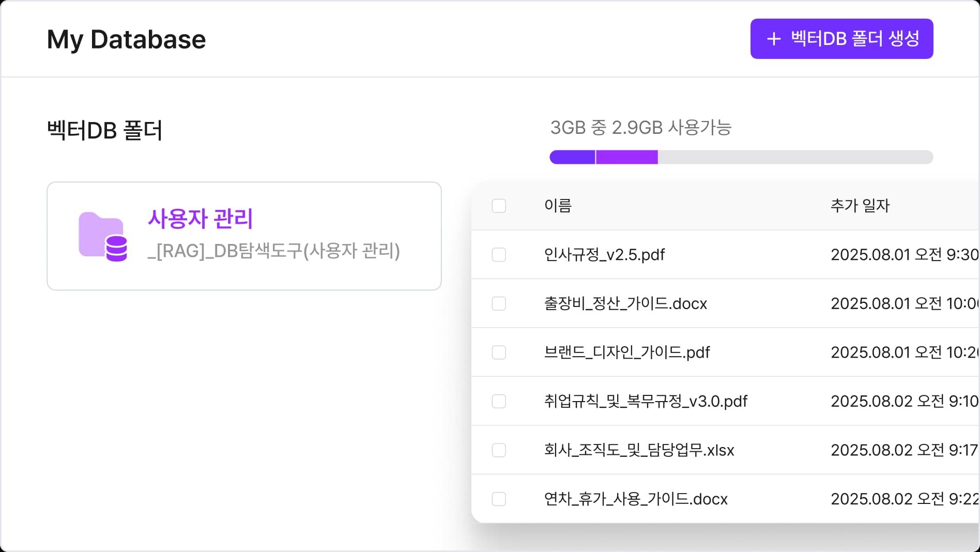Click the 이름 column header

tap(558, 206)
